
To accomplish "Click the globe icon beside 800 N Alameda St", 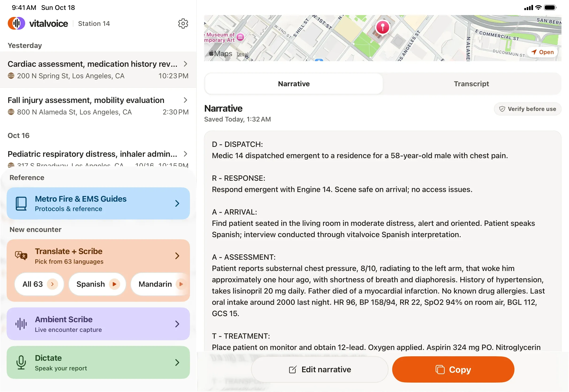I will 11,112.
